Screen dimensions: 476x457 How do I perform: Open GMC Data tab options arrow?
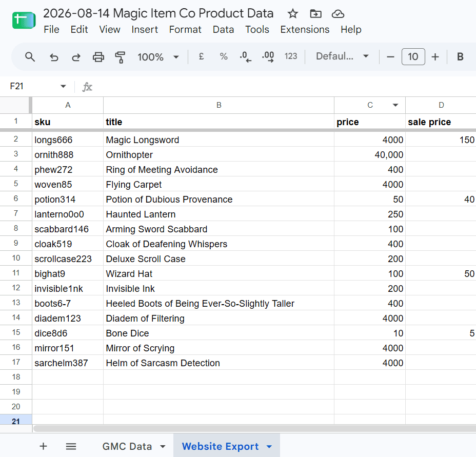pyautogui.click(x=163, y=446)
